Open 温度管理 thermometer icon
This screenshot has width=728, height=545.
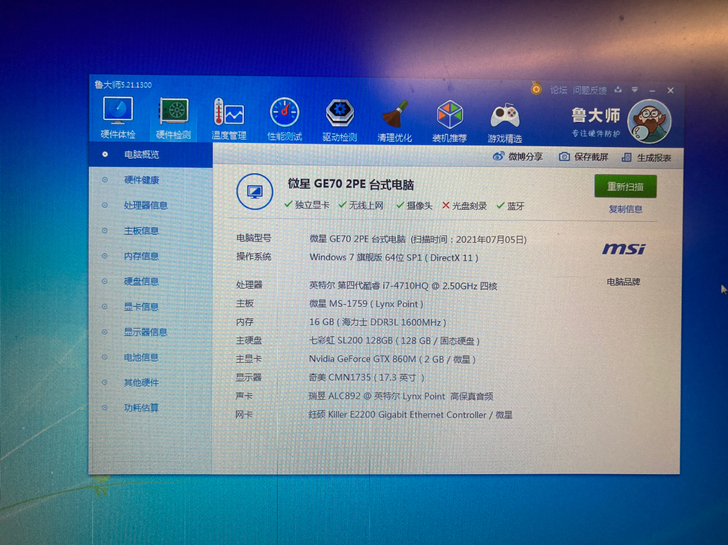pyautogui.click(x=229, y=112)
